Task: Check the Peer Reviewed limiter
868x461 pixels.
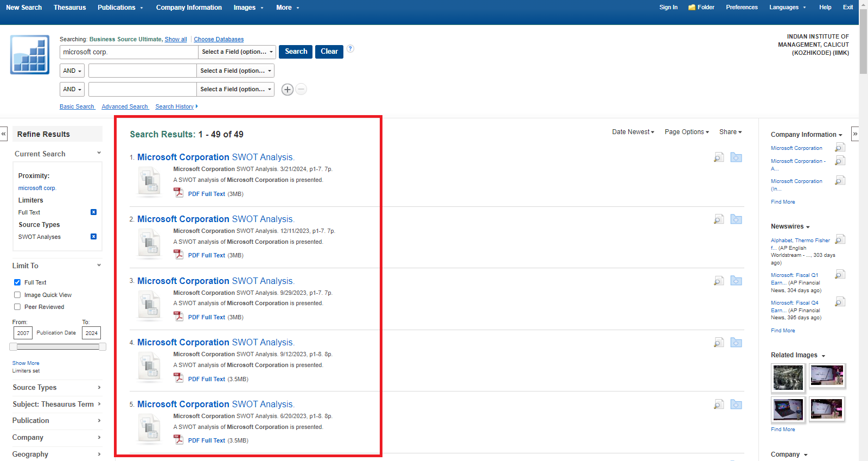Action: coord(17,307)
